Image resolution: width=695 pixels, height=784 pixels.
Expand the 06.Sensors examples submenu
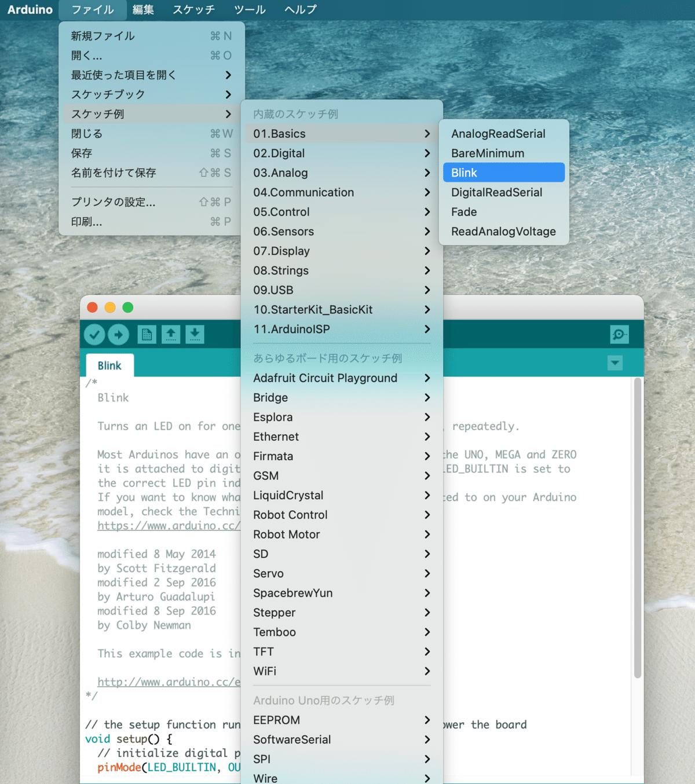tap(342, 232)
